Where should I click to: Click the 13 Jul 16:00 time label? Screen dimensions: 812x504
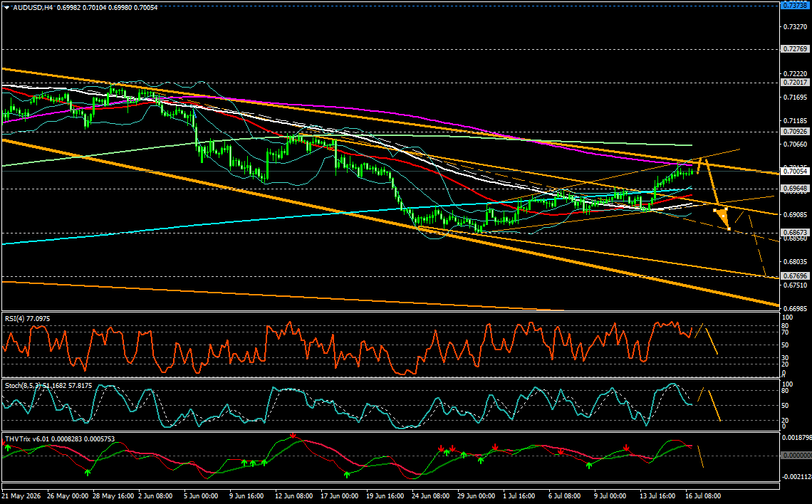coord(657,495)
